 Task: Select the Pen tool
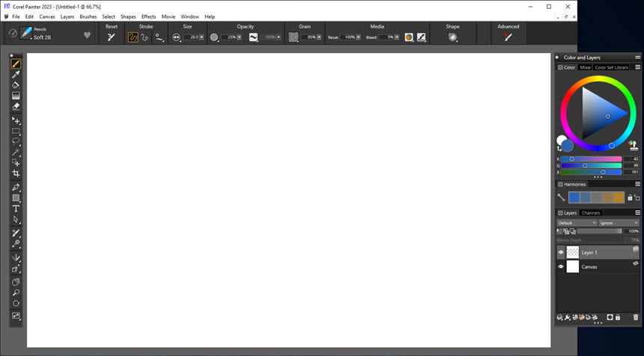[16, 188]
